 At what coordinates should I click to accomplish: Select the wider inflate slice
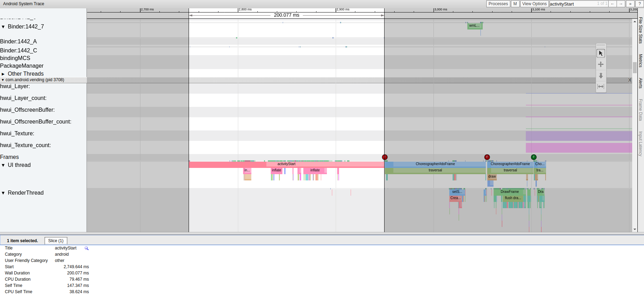(x=315, y=170)
